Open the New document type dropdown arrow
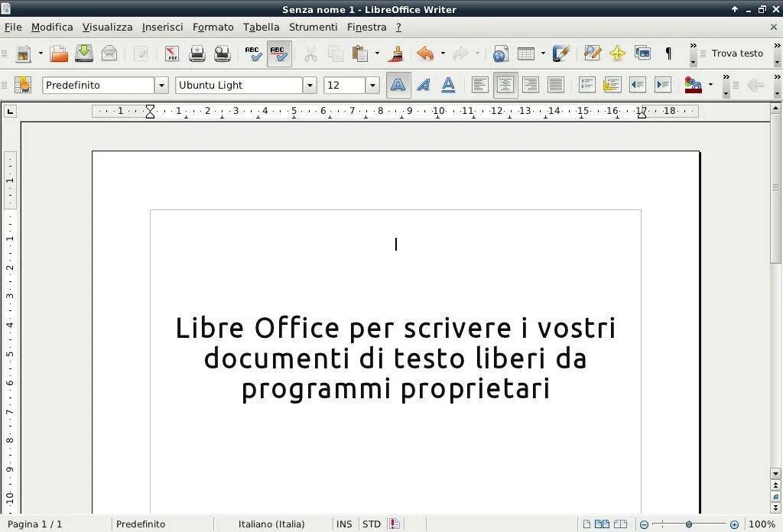783x532 pixels. coord(41,54)
